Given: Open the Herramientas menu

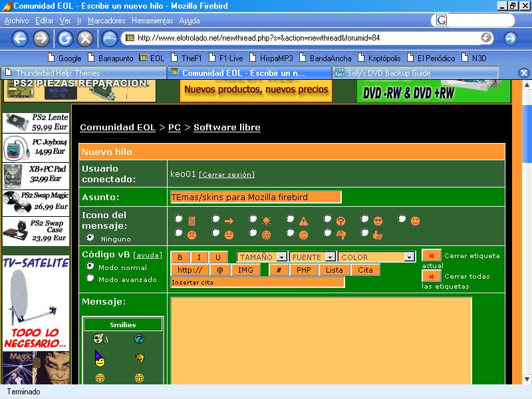Looking at the screenshot, I should pos(152,21).
